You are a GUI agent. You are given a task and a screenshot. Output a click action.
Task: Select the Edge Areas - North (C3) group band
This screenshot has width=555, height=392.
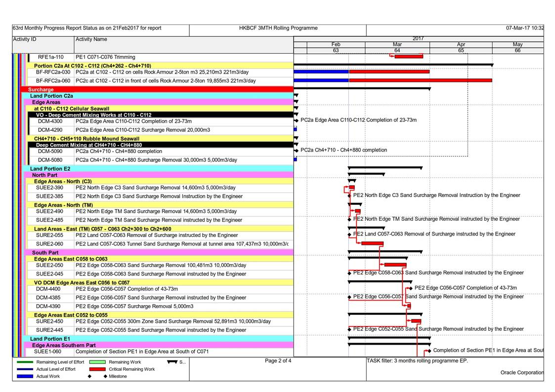tap(160, 181)
